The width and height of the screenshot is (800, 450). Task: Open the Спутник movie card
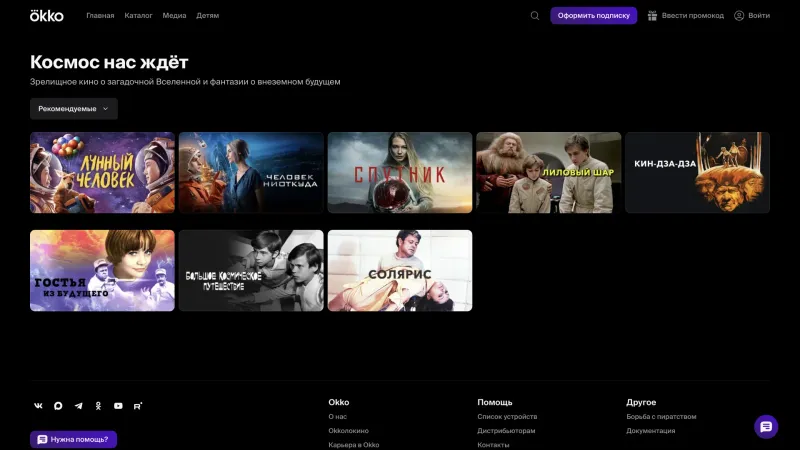click(400, 172)
